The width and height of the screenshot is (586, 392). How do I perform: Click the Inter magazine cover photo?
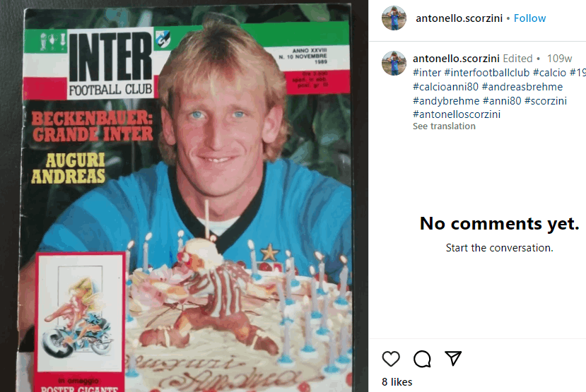click(184, 196)
